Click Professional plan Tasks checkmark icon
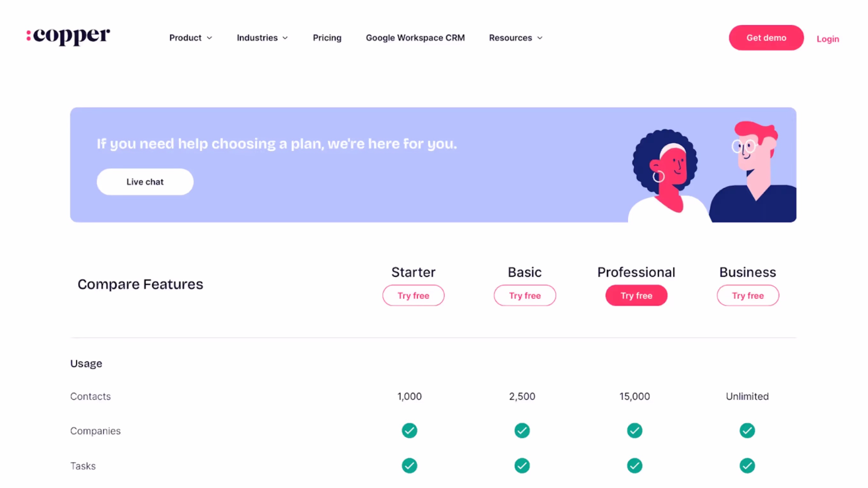868x488 pixels. pyautogui.click(x=634, y=466)
